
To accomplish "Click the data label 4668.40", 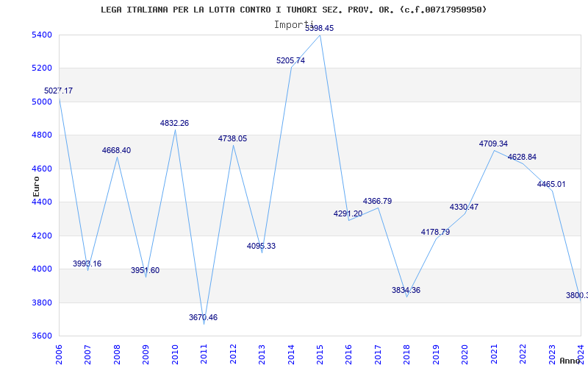I will (x=116, y=150).
